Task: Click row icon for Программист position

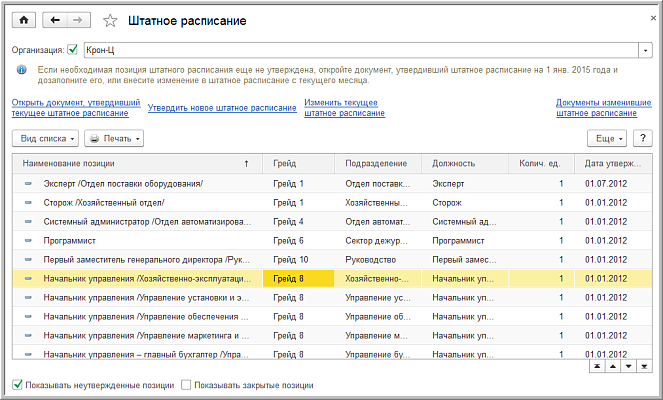Action: [28, 241]
